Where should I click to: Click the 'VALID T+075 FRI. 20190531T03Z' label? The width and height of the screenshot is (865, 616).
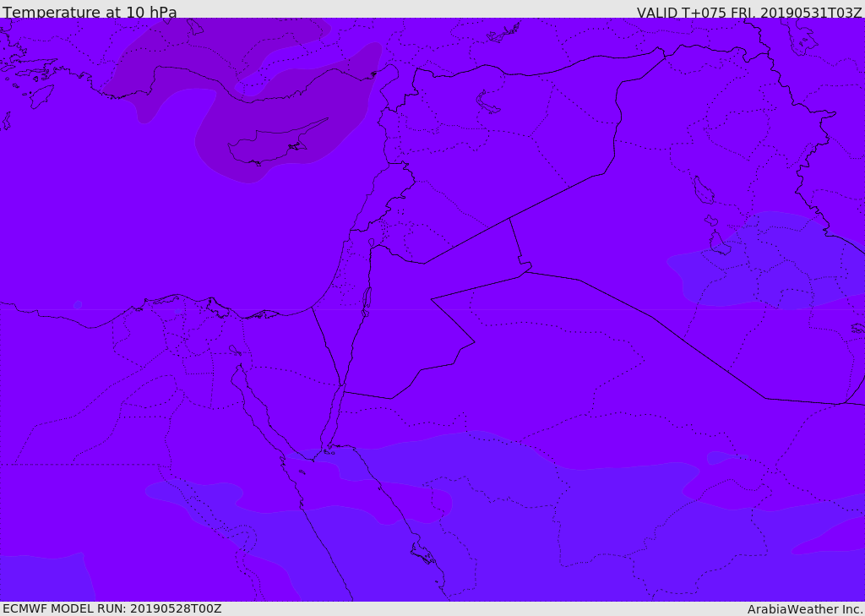point(749,13)
